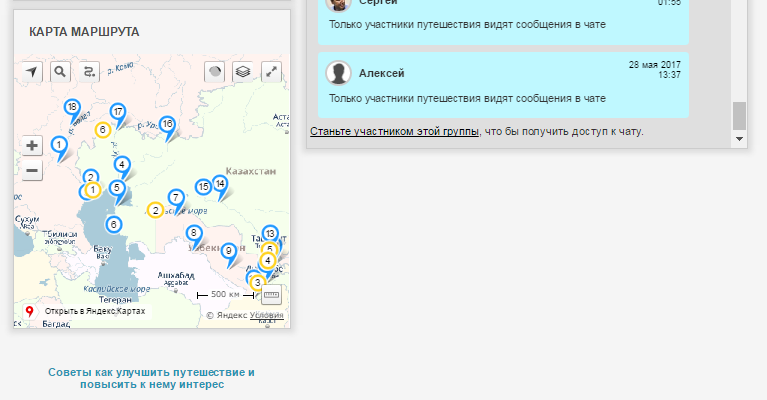This screenshot has width=767, height=400.
Task: Select the ruler measurement tool
Action: (x=272, y=295)
